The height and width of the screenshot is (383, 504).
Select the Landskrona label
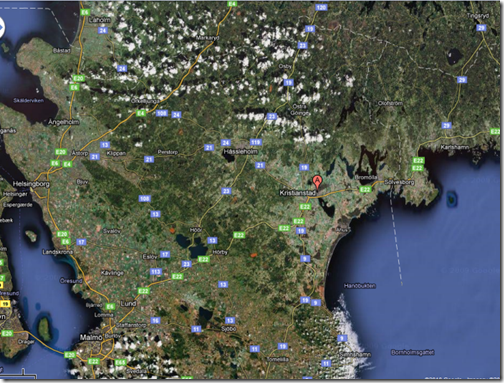pos(58,252)
